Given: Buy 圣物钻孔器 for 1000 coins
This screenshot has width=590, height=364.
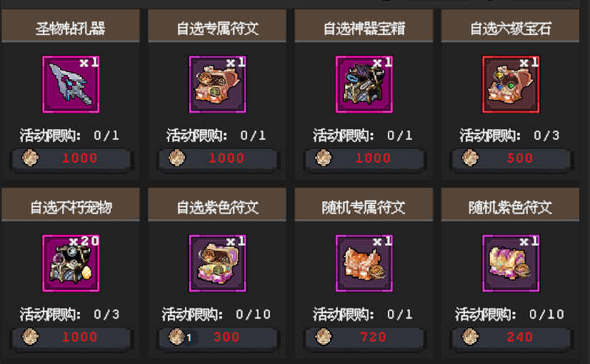Looking at the screenshot, I should point(71,158).
